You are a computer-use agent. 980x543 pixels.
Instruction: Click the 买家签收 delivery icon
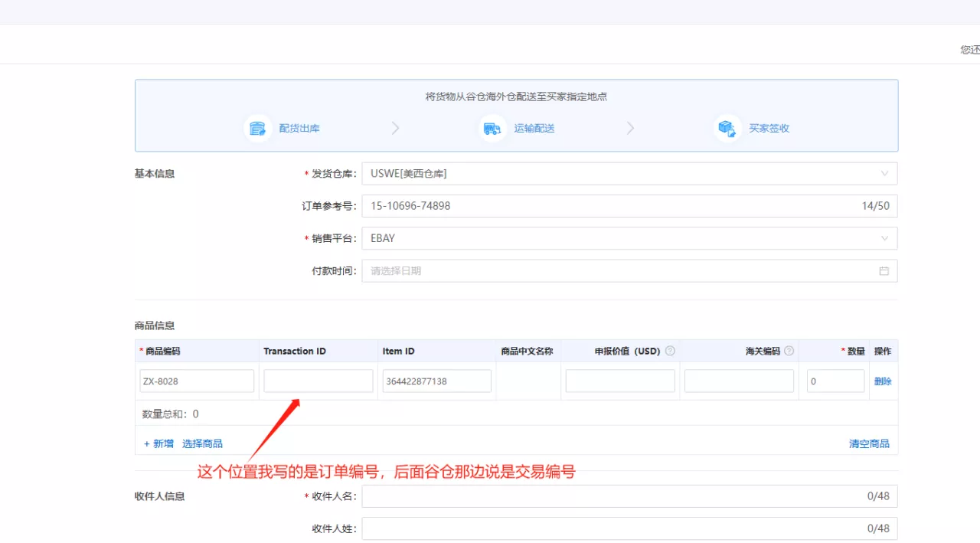727,128
